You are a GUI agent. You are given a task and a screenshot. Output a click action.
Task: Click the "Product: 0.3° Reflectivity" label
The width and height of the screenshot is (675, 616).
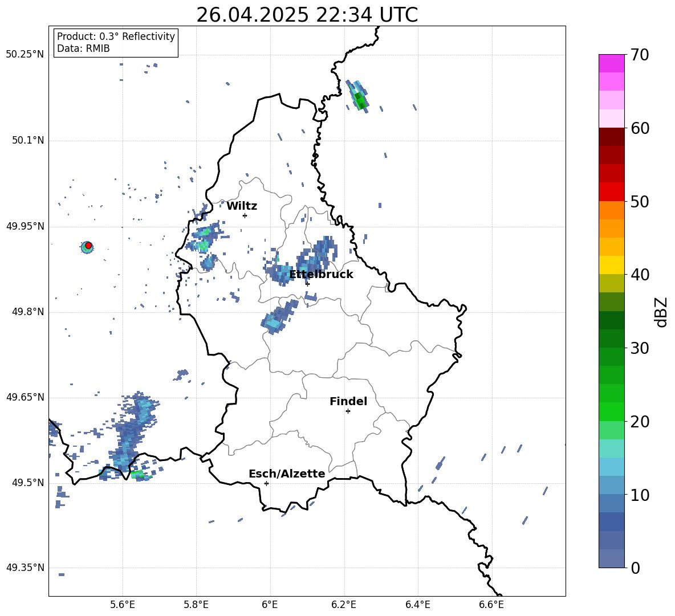click(x=116, y=36)
